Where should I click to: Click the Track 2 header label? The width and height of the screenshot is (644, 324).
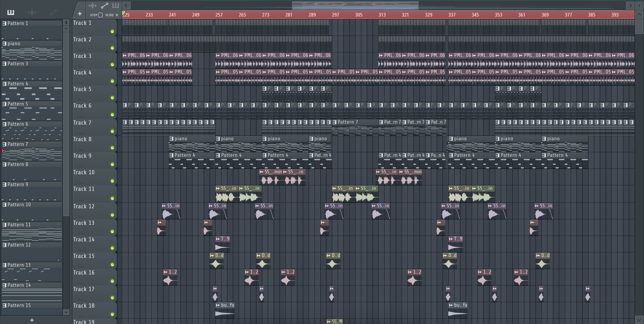click(82, 40)
